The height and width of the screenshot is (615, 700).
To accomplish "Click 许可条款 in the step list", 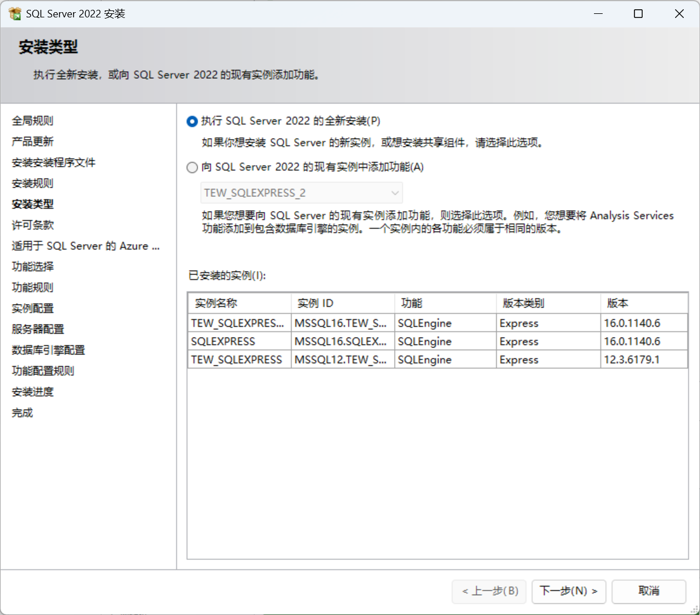I will pos(32,225).
